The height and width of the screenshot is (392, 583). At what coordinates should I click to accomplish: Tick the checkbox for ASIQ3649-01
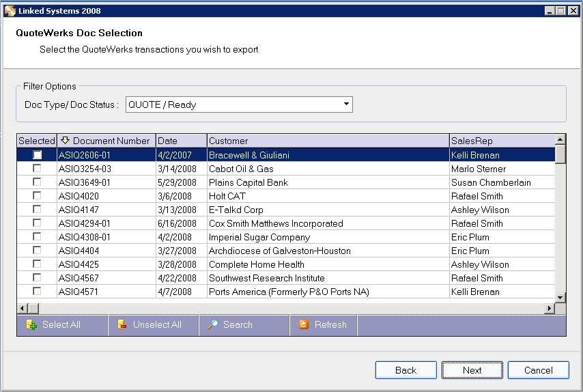(x=37, y=182)
